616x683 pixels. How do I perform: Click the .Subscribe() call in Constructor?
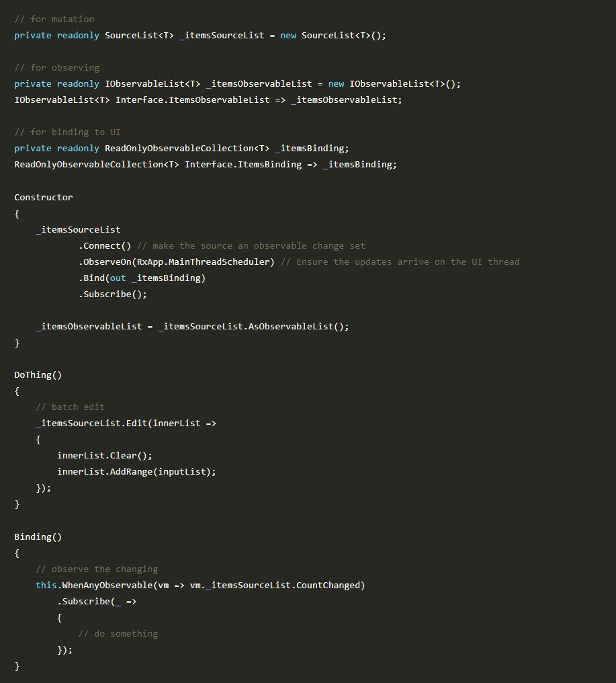click(113, 294)
